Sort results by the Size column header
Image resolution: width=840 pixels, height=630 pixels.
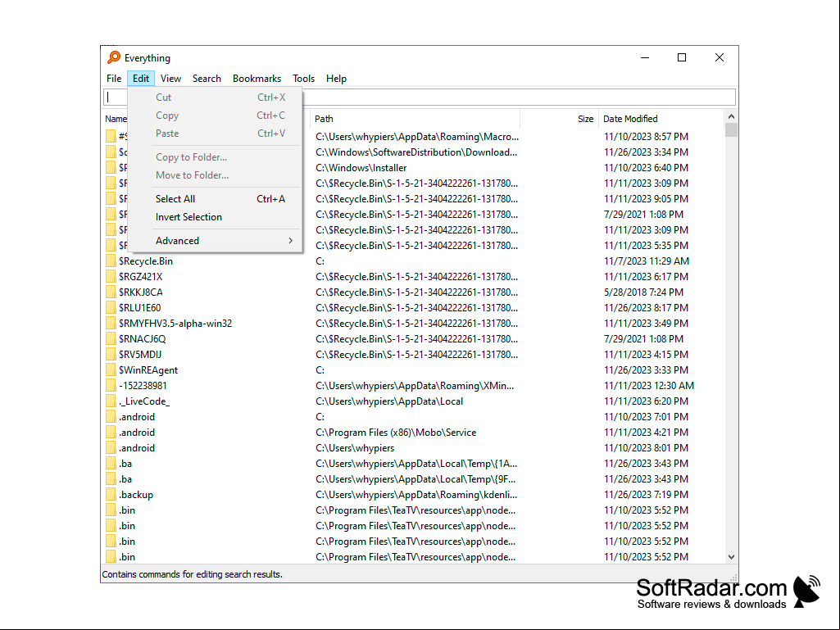pyautogui.click(x=558, y=119)
